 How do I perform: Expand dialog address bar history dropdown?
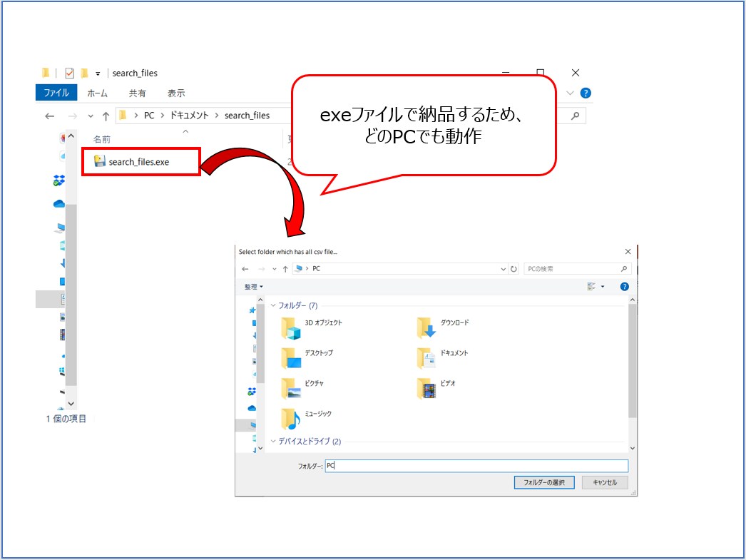tap(503, 269)
